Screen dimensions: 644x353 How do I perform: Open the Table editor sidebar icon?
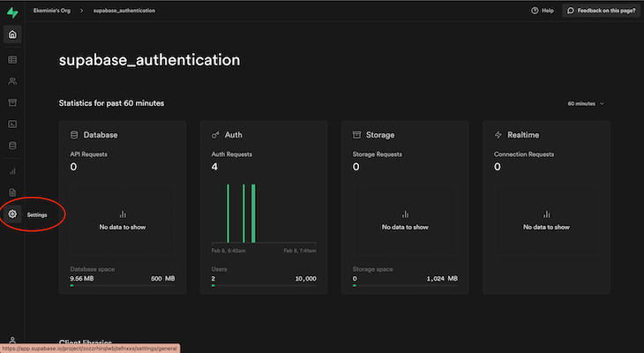point(12,60)
